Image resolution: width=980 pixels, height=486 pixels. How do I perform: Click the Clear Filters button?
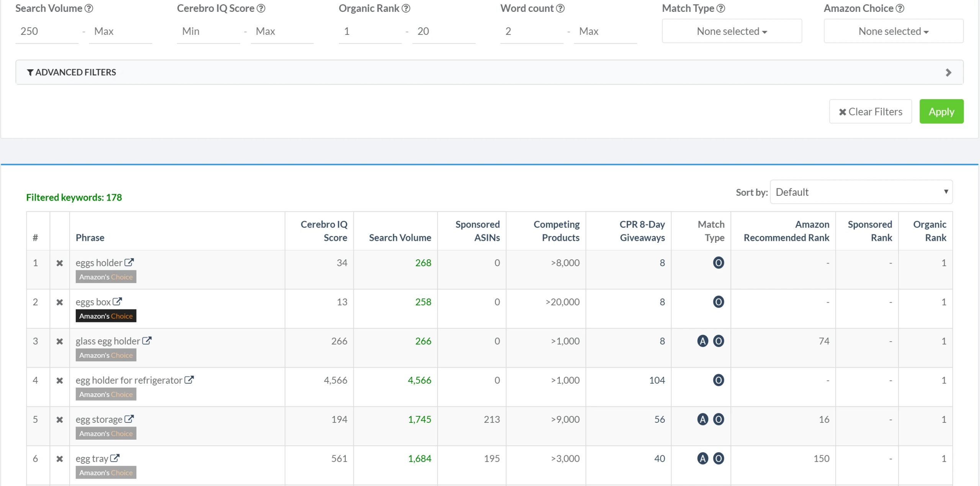click(x=870, y=111)
